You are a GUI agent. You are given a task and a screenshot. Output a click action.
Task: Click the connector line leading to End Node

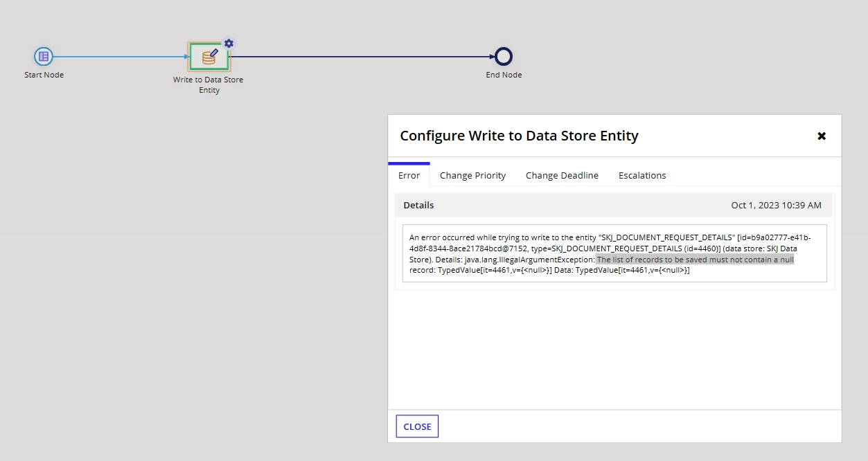click(360, 57)
